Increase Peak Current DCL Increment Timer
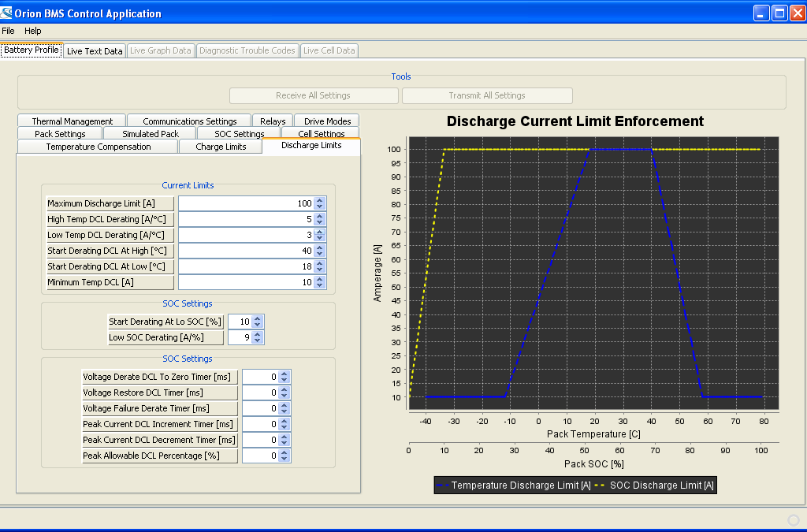Screen dimensions: 807x532 pos(284,421)
